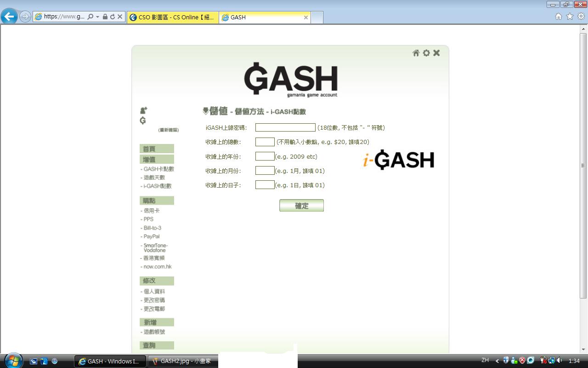Open the 增值 sidebar section
The image size is (588, 368).
pos(157,159)
